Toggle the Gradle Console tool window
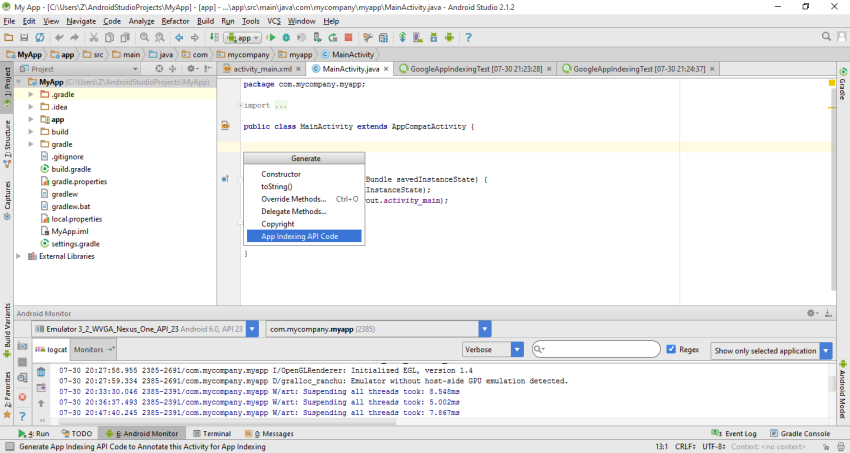850x453 pixels. (800, 433)
